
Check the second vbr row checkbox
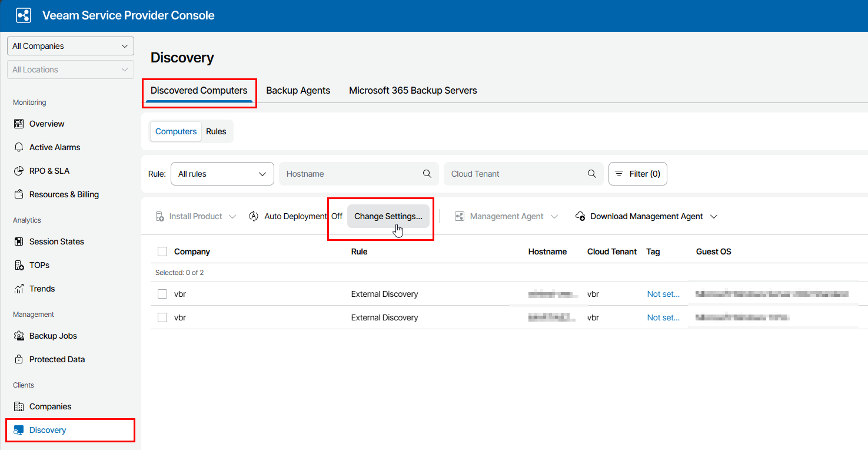pyautogui.click(x=162, y=317)
